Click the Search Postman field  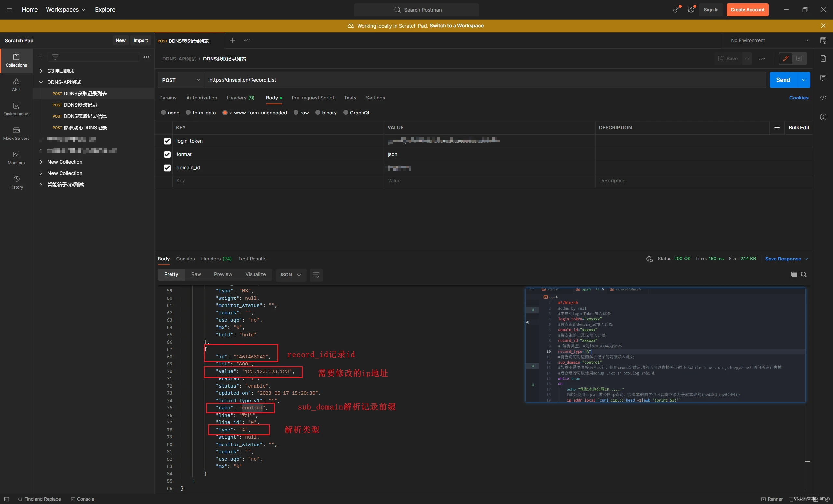coord(416,10)
